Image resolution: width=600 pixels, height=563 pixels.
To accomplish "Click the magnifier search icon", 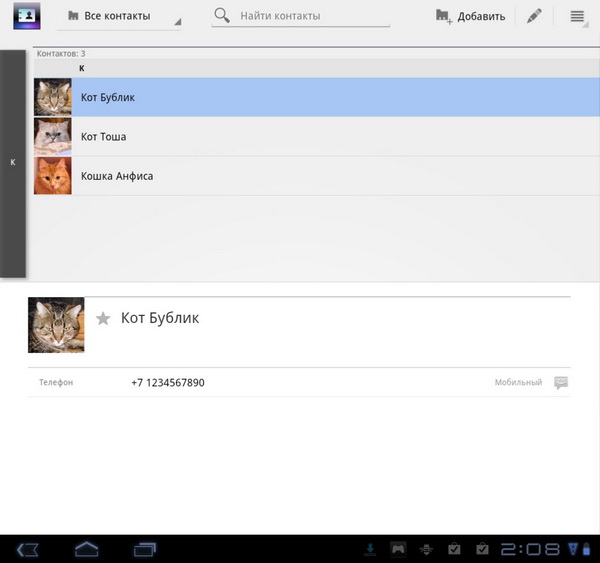I will pyautogui.click(x=222, y=16).
